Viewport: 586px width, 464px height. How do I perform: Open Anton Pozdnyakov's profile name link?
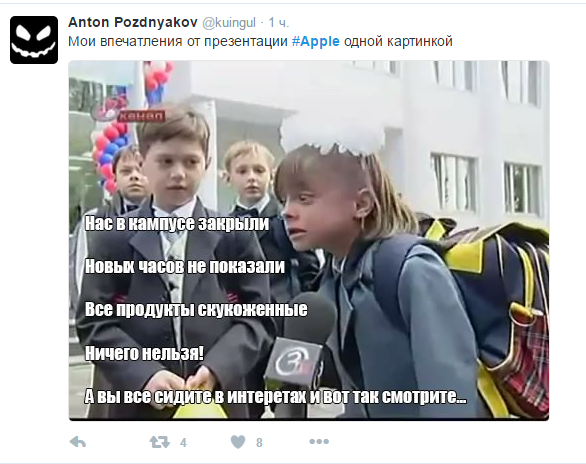tap(133, 22)
